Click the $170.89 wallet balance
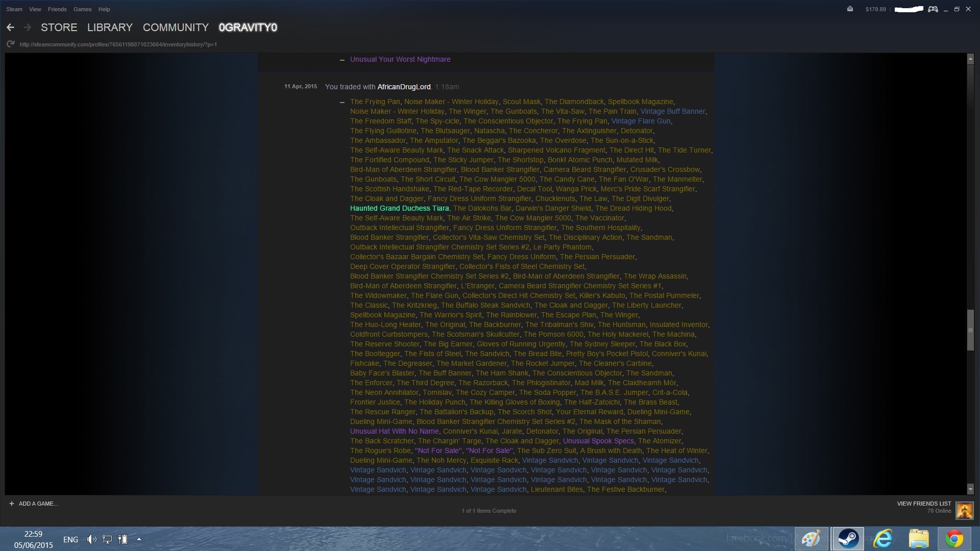This screenshot has height=551, width=980. 875,9
